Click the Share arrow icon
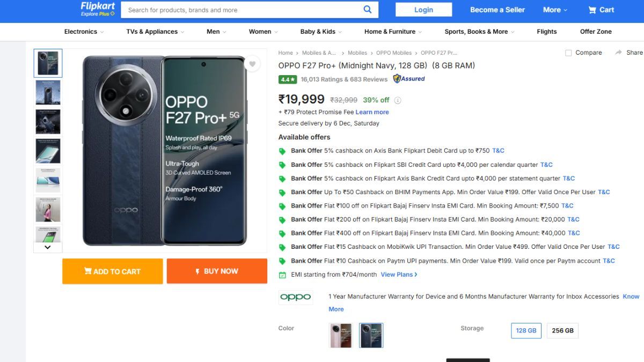Image resolution: width=644 pixels, height=362 pixels. (619, 53)
